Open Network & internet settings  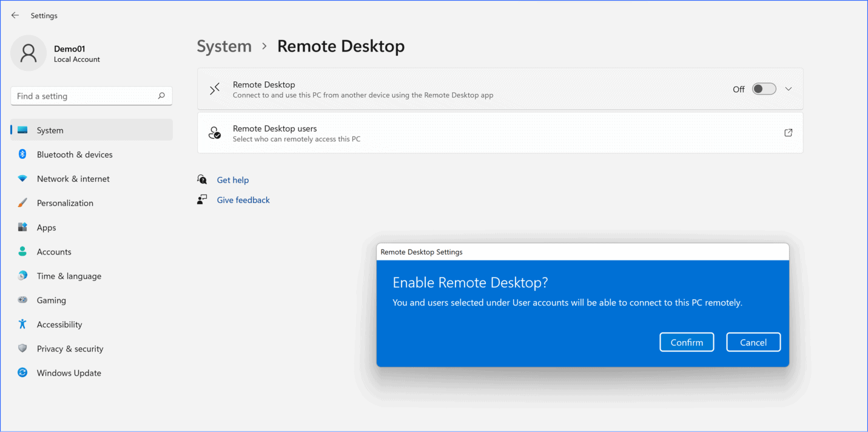pyautogui.click(x=92, y=179)
